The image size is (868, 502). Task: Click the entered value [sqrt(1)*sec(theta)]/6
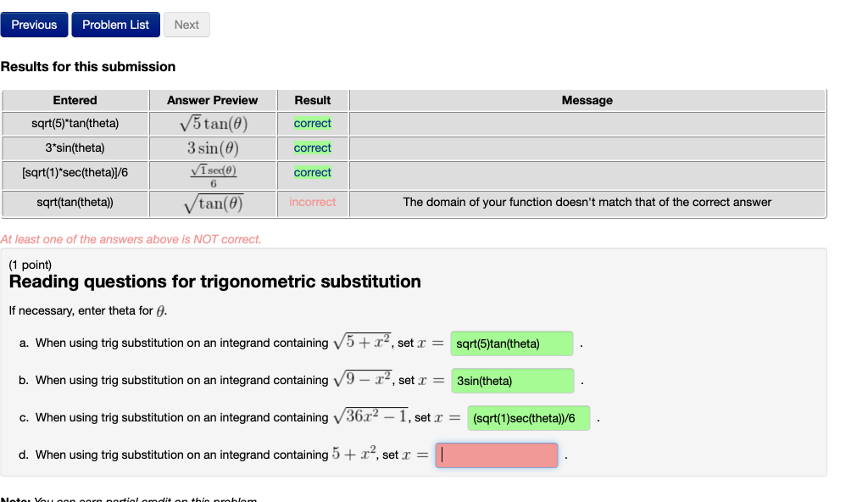click(x=75, y=172)
